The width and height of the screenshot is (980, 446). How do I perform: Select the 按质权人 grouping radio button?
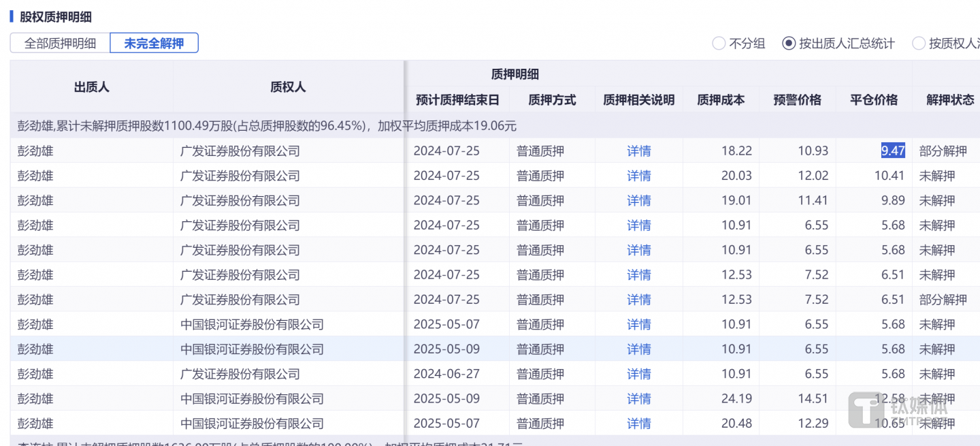[x=919, y=44]
